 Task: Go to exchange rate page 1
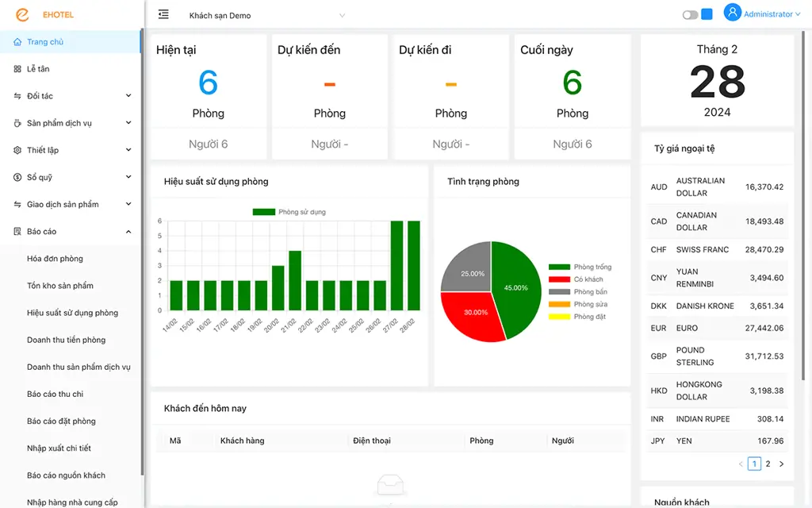click(x=755, y=464)
